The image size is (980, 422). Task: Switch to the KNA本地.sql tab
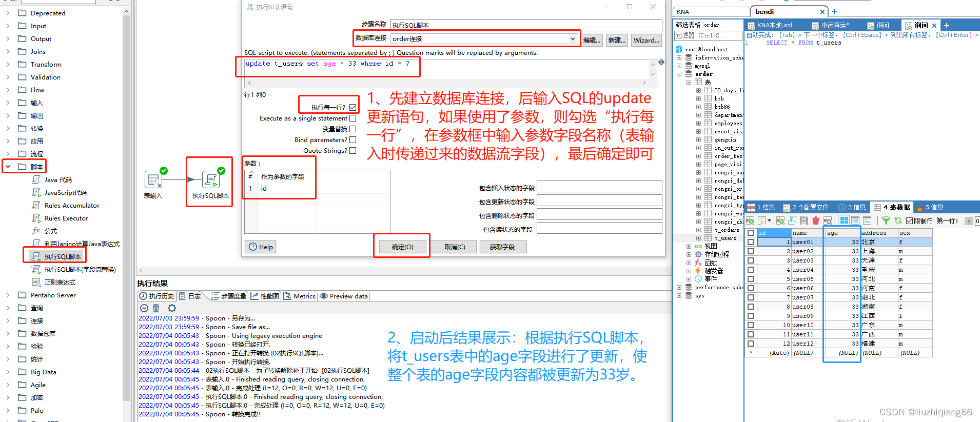[770, 25]
